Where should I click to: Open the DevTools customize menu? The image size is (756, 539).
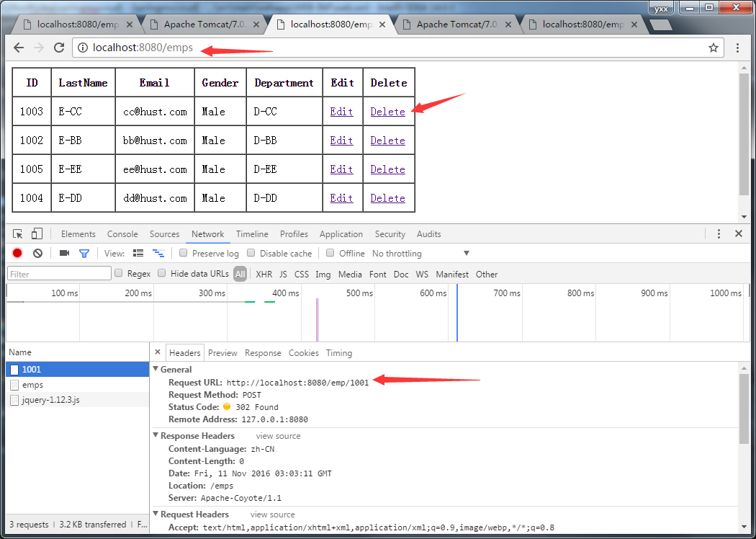coord(719,233)
